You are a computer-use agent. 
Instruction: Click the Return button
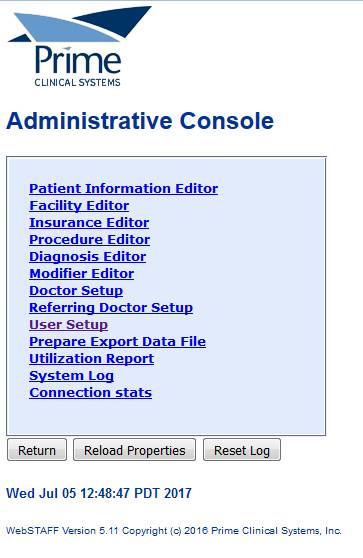click(37, 450)
